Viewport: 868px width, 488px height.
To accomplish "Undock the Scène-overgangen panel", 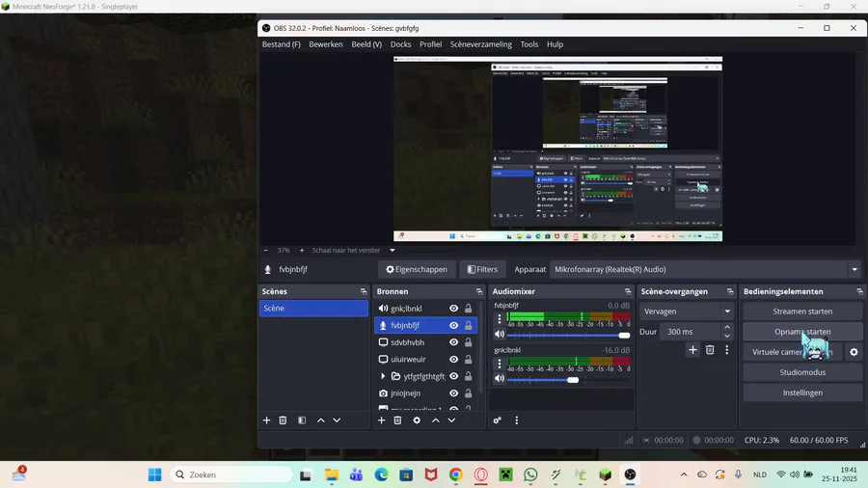I will click(730, 291).
